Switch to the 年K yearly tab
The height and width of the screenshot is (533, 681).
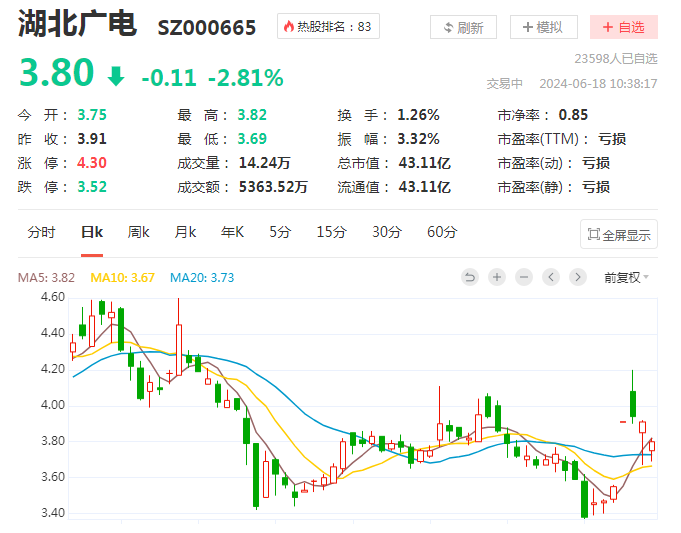232,232
